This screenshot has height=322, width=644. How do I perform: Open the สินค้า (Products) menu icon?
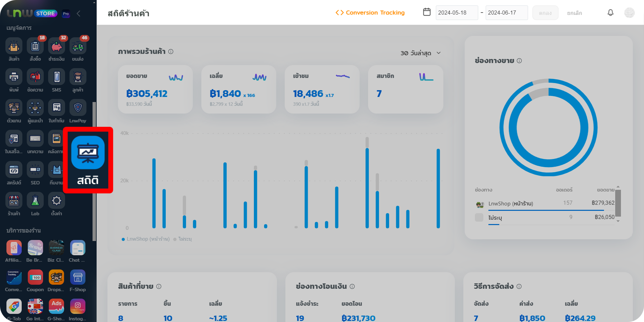pos(14,46)
